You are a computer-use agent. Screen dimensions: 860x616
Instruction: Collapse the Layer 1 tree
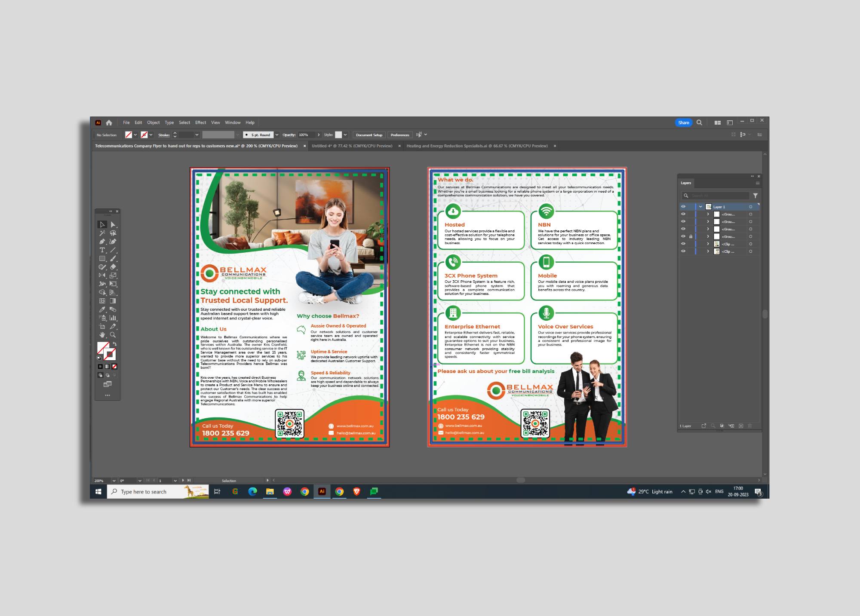point(701,207)
